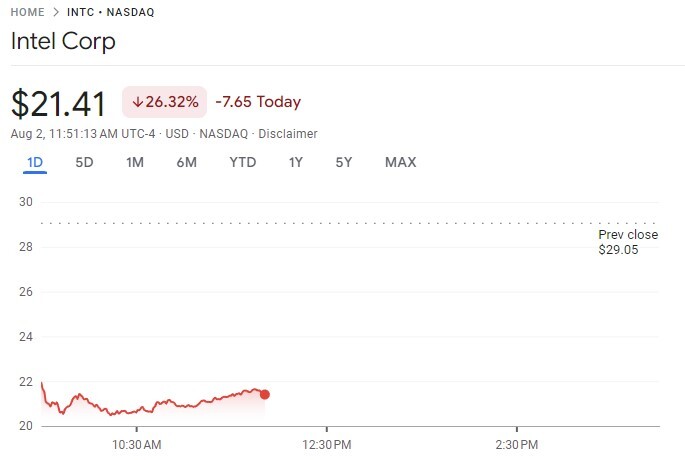Show the 1M chart range
The image size is (685, 460).
click(135, 162)
